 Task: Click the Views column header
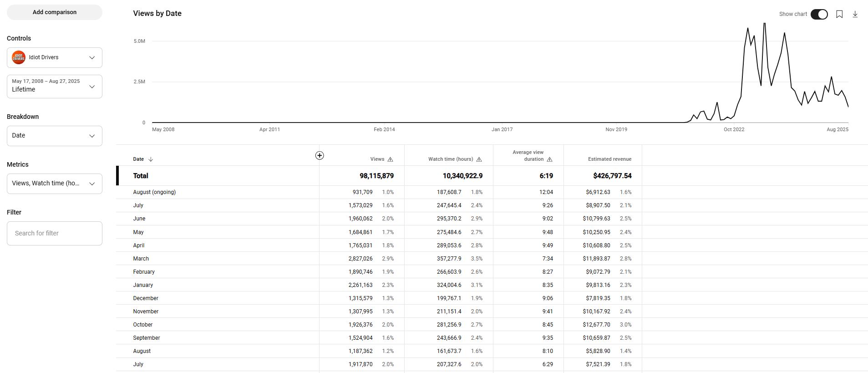[377, 159]
